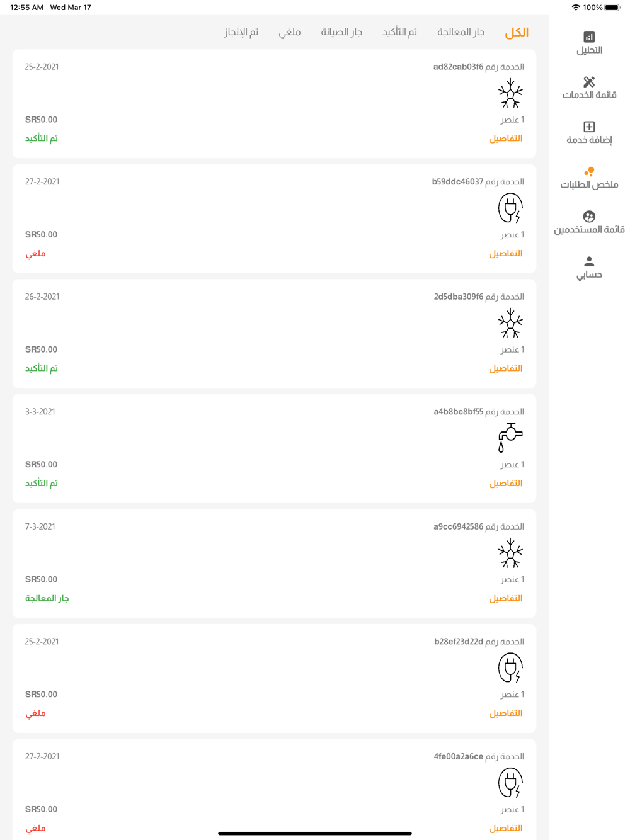Image resolution: width=630 pixels, height=840 pixels.
Task: Open قائمة المستخدمين users icon
Action: [589, 217]
